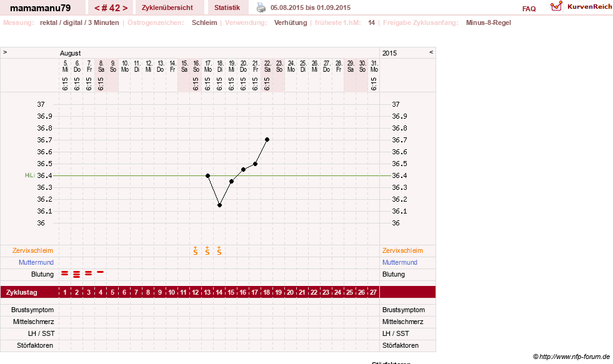Click the highest temperature point on 22. Sa
This screenshot has width=613, height=364.
[267, 139]
